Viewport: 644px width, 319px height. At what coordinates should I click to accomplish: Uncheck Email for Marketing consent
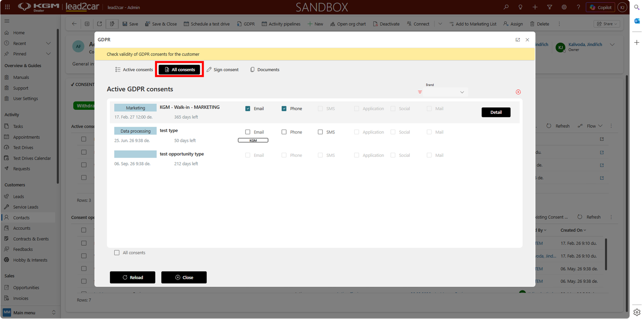248,109
